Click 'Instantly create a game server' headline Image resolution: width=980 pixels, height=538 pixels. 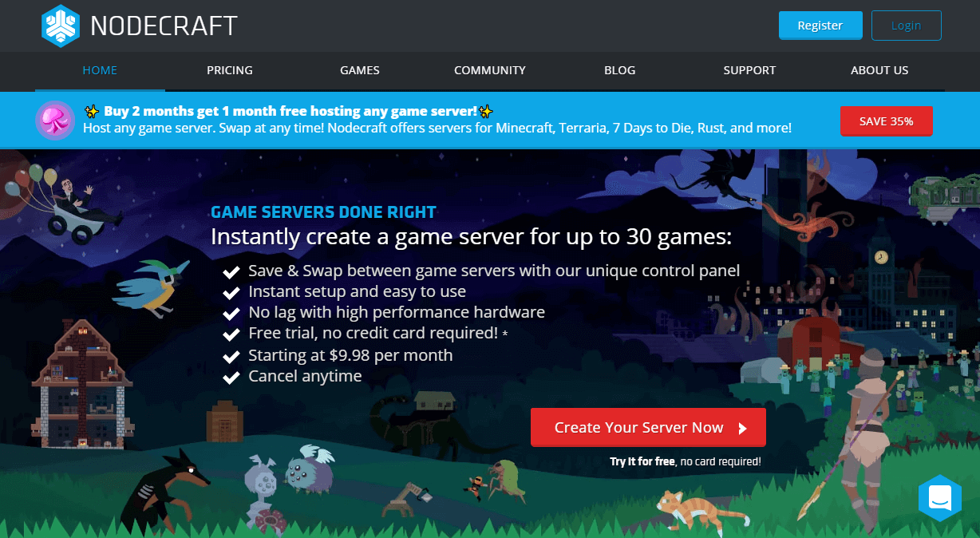click(x=471, y=237)
